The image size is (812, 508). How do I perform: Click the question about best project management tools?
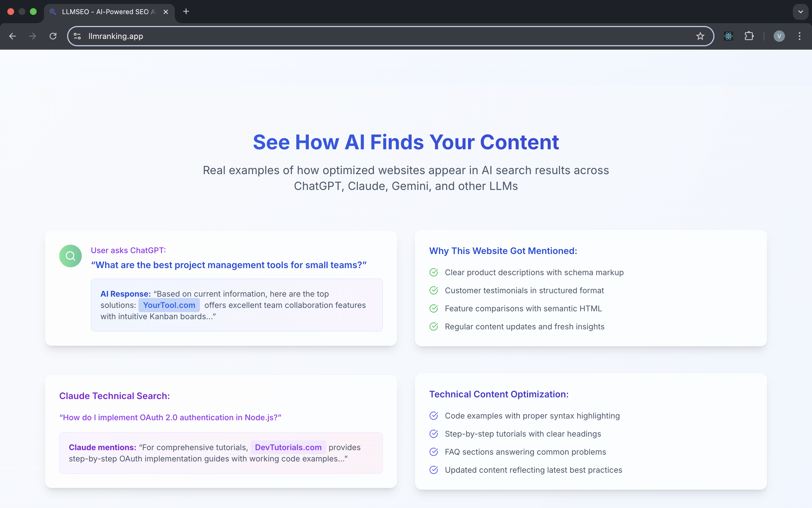(229, 265)
